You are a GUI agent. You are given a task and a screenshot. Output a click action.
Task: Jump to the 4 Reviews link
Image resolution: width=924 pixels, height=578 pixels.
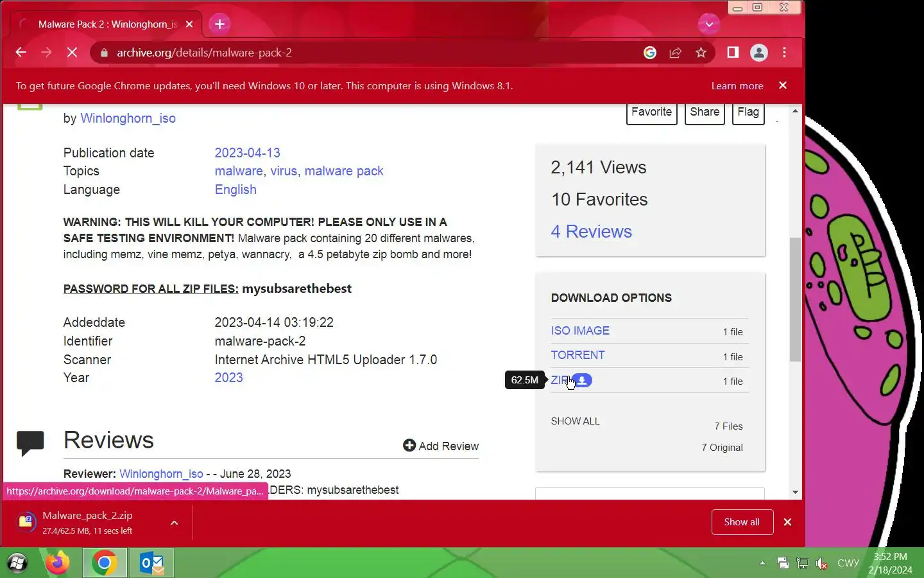click(591, 231)
